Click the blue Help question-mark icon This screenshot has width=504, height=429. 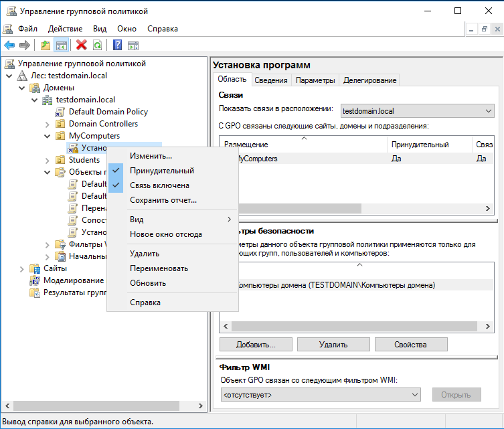pyautogui.click(x=117, y=45)
